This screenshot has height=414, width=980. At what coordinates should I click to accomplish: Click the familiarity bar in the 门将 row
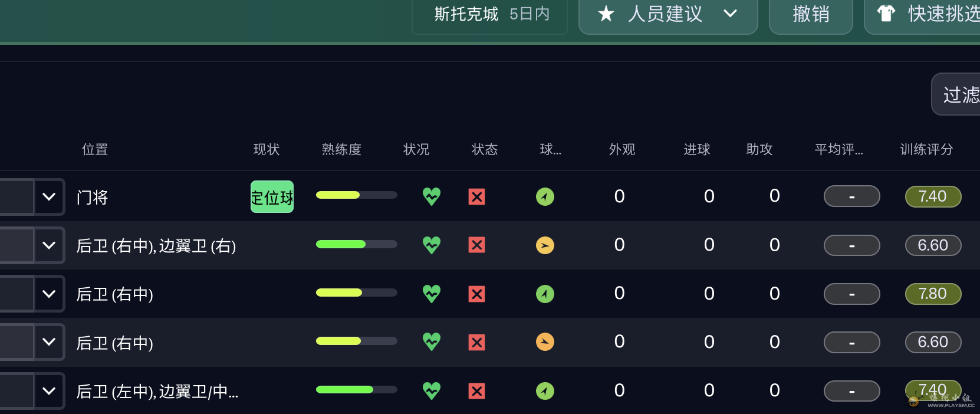[356, 195]
